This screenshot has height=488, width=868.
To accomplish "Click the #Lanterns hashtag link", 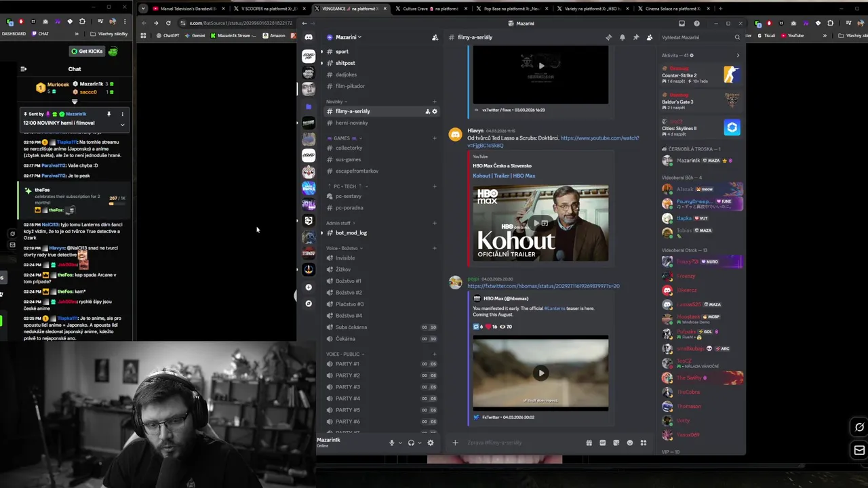I will tap(554, 308).
